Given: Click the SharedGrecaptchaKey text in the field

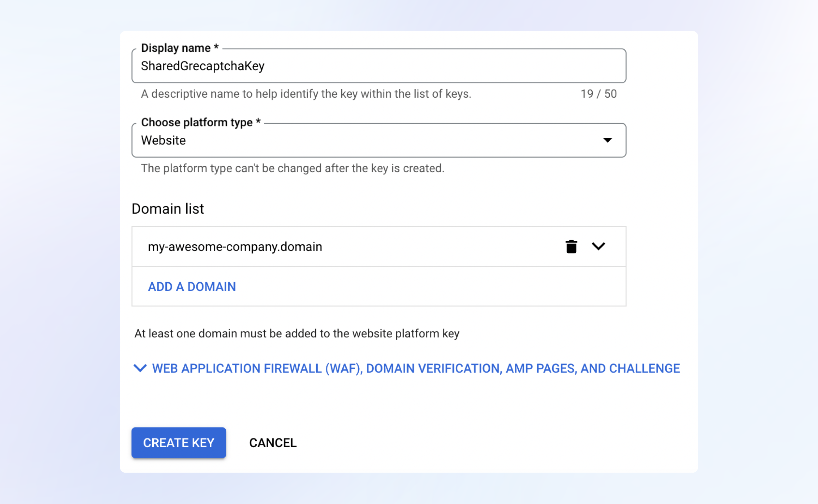Looking at the screenshot, I should pos(203,66).
